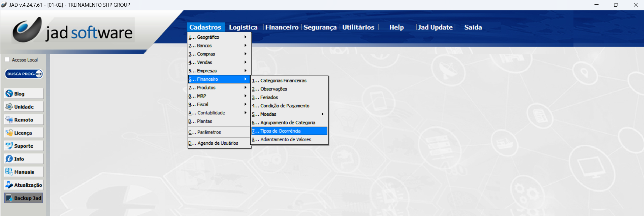644x216 pixels.
Task: Start Backup Jad from sidebar
Action: click(x=9, y=198)
